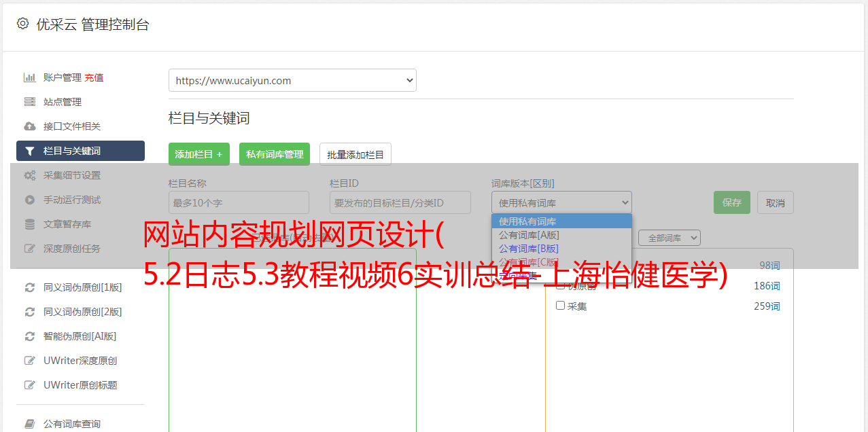
Task: Click the 取消 button
Action: pyautogui.click(x=776, y=202)
